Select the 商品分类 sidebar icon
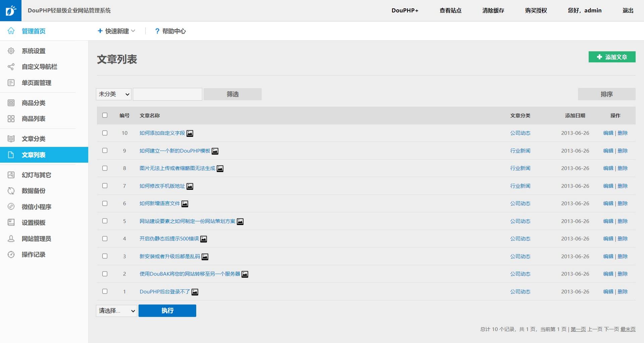644x343 pixels. coord(11,103)
